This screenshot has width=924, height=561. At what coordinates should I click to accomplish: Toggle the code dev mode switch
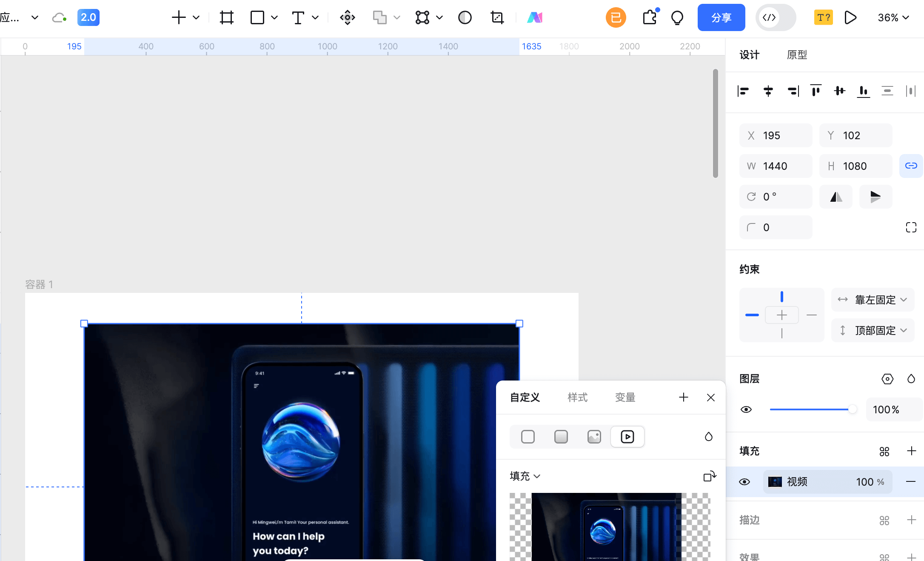click(776, 17)
